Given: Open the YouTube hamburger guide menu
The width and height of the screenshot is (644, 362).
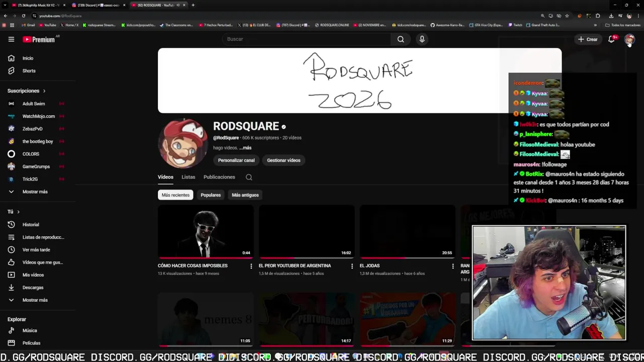Looking at the screenshot, I should click(x=11, y=39).
